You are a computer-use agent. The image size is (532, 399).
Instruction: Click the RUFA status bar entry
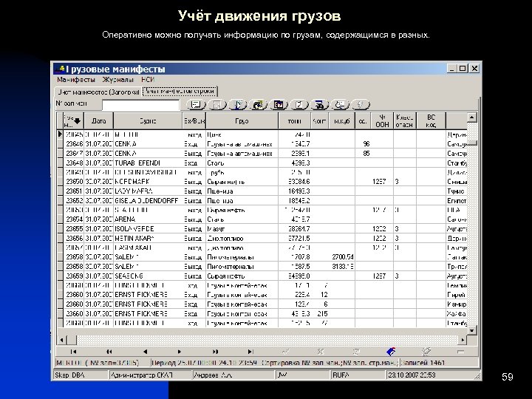pos(358,375)
